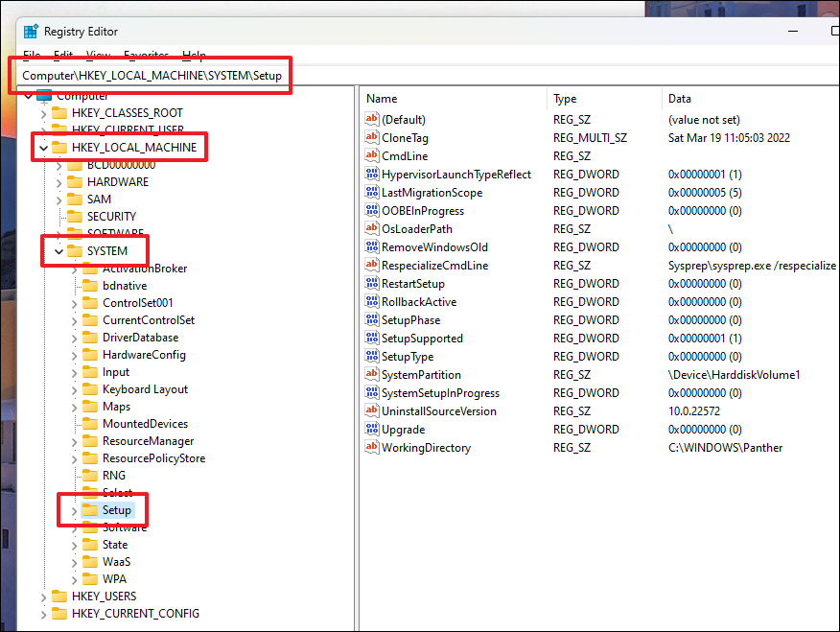The height and width of the screenshot is (632, 840).
Task: Select the ResourcePolicyStore key
Action: coord(153,458)
